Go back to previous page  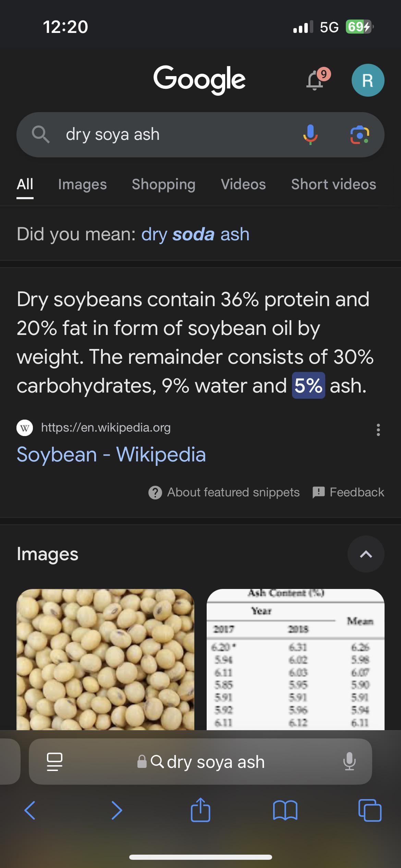(30, 810)
